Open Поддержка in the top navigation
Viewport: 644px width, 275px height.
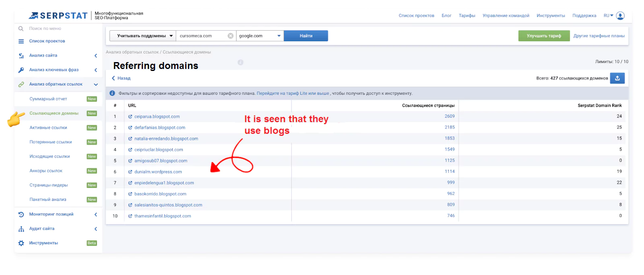tap(584, 16)
